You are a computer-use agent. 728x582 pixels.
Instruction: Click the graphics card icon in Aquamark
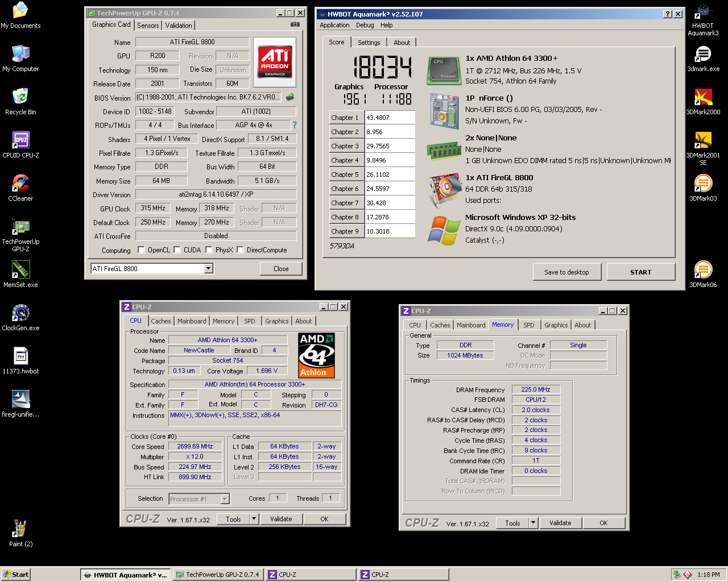444,191
